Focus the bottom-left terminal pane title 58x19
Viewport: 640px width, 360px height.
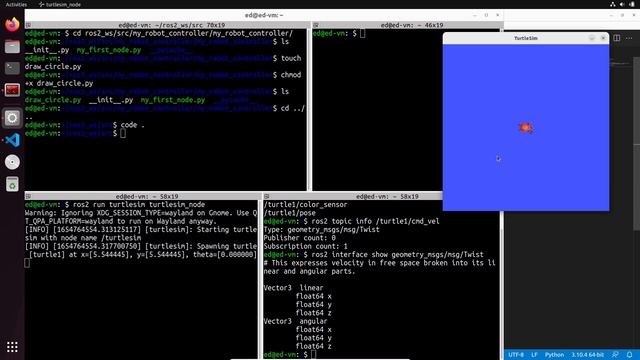(147, 196)
